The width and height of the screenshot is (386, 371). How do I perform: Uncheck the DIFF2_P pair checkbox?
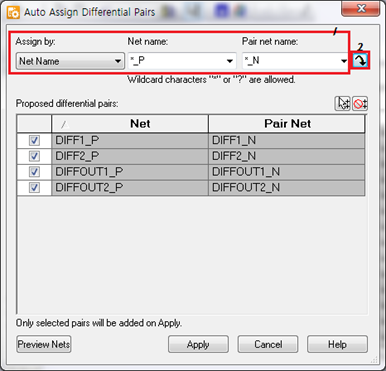[34, 156]
